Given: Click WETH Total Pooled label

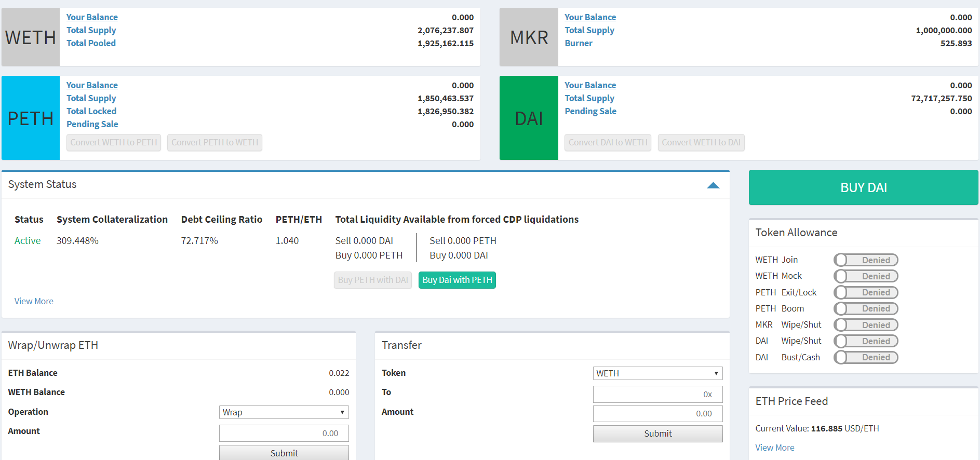Looking at the screenshot, I should tap(91, 43).
